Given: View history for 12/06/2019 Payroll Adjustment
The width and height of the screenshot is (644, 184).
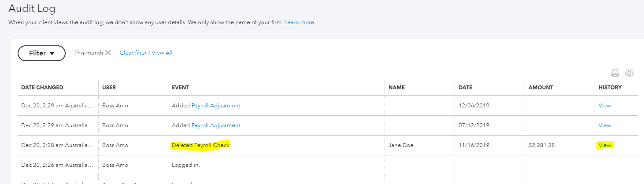Looking at the screenshot, I should pyautogui.click(x=604, y=106).
